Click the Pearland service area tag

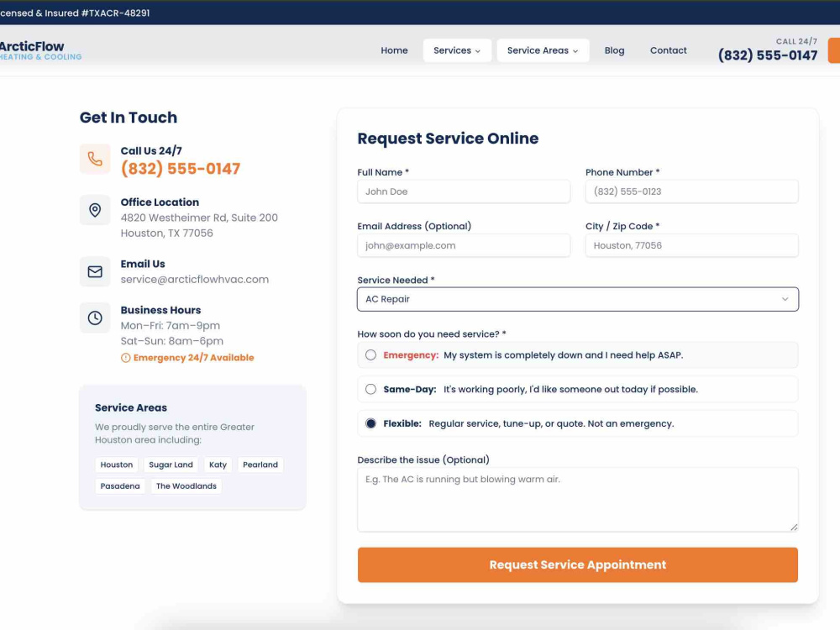tap(260, 465)
